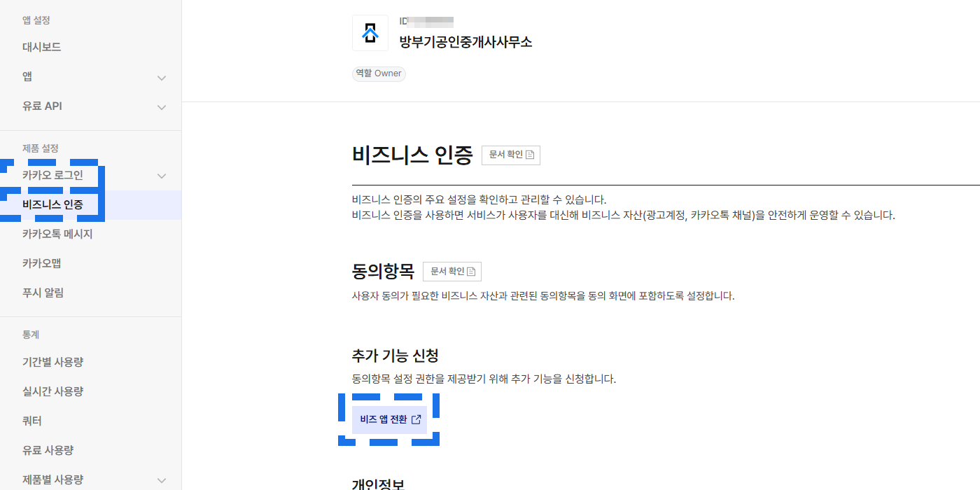Open 유료 사용량 page

48,450
